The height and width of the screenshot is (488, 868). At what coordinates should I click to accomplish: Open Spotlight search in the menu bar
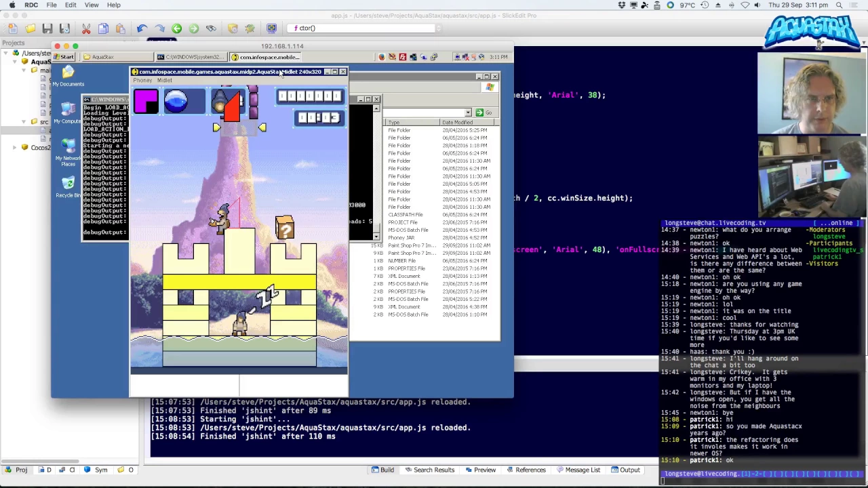click(839, 5)
